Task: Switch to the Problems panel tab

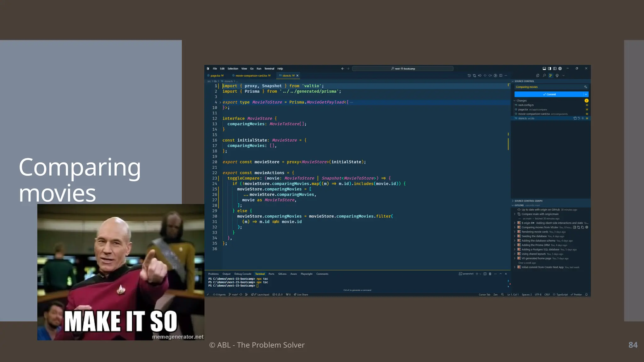Action: pos(213,274)
